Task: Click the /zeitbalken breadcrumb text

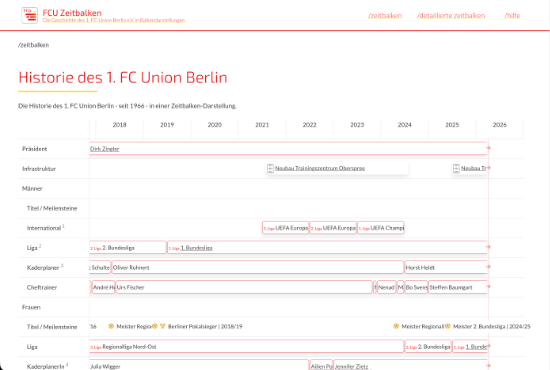Action: click(34, 45)
